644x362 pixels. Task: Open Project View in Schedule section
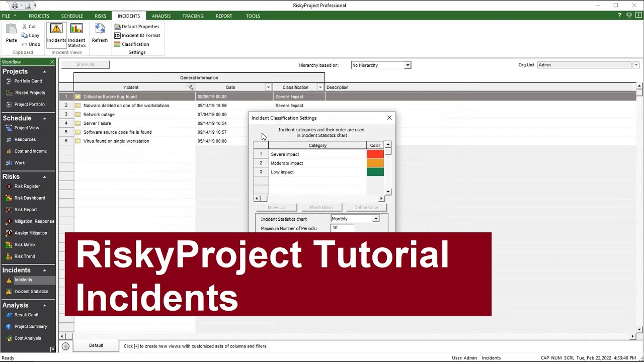tap(27, 128)
